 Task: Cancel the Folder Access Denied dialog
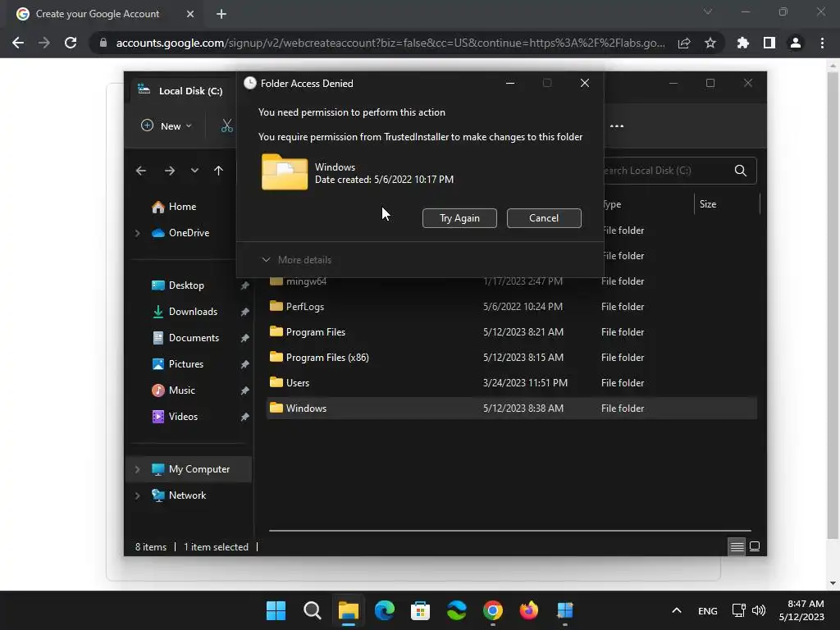pyautogui.click(x=544, y=218)
